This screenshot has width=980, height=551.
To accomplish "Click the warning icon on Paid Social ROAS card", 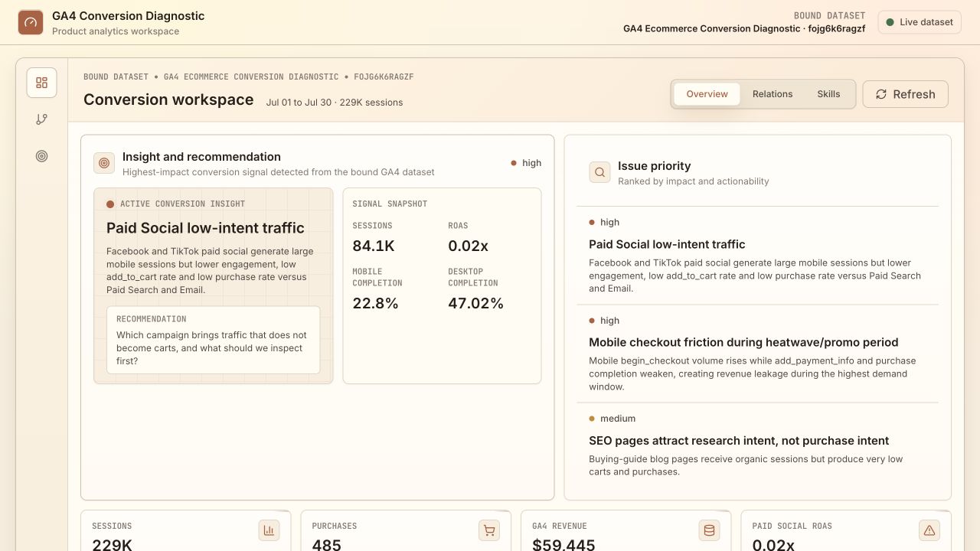I will [929, 530].
